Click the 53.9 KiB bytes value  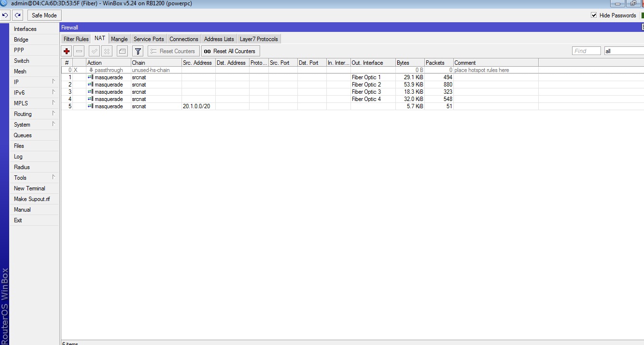413,85
